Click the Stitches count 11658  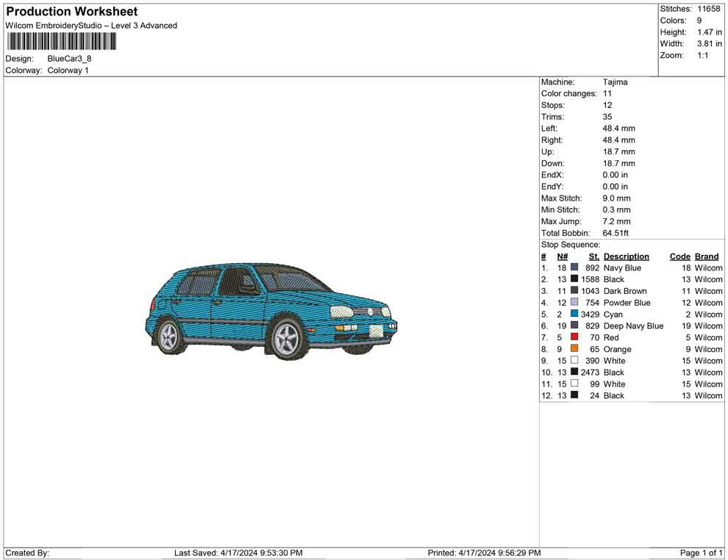pyautogui.click(x=708, y=9)
